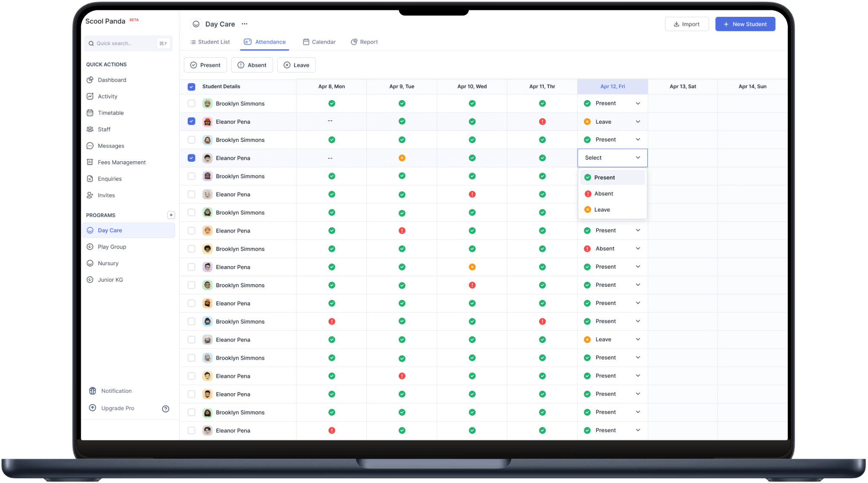This screenshot has width=868, height=483.
Task: Switch to the Calendar tab
Action: pos(319,42)
